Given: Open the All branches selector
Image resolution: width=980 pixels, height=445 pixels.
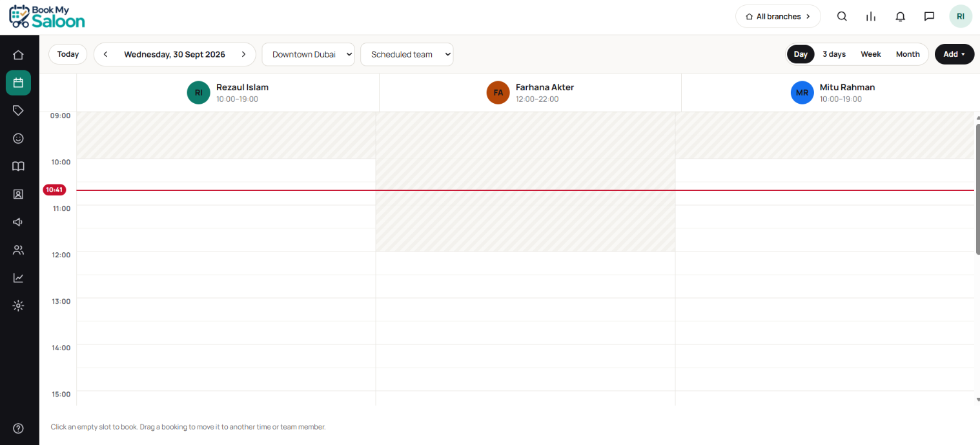Looking at the screenshot, I should pyautogui.click(x=778, y=17).
